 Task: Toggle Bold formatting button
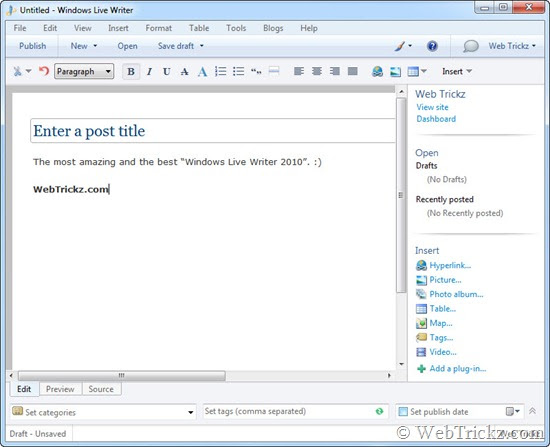131,72
